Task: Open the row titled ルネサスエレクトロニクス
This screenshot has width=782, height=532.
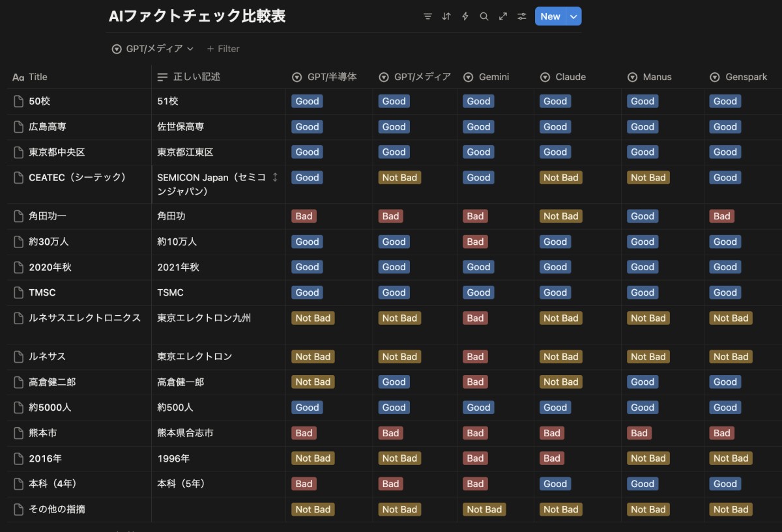Action: tap(85, 318)
